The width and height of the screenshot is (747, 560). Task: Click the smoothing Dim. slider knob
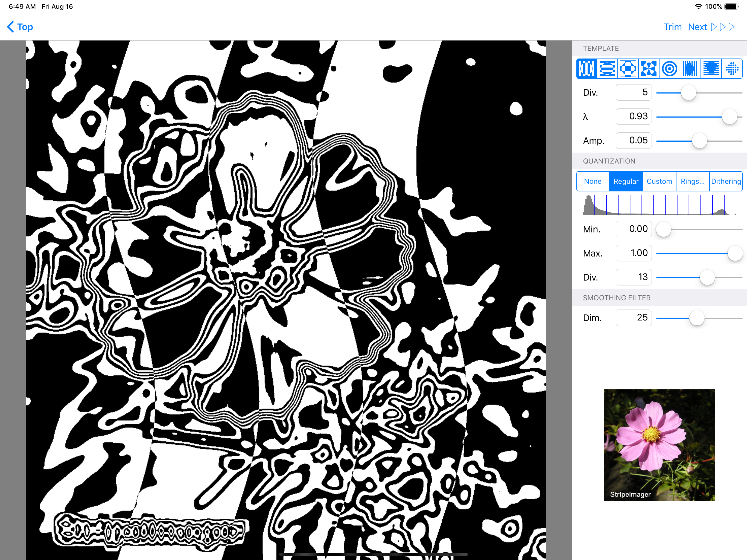coord(696,318)
